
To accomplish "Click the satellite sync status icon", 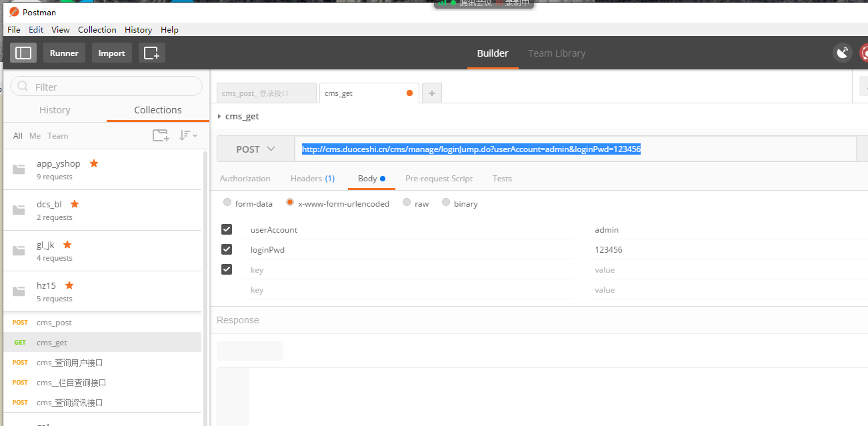I will [x=843, y=53].
